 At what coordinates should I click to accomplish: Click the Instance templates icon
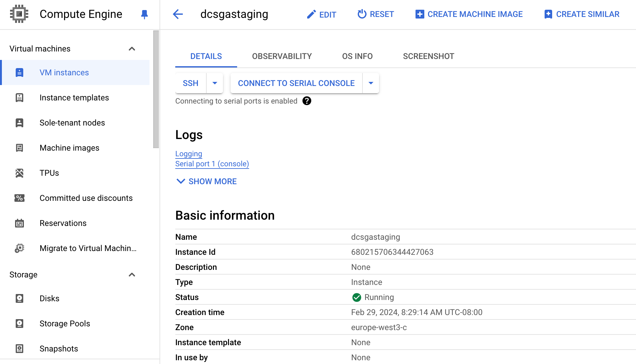[19, 98]
